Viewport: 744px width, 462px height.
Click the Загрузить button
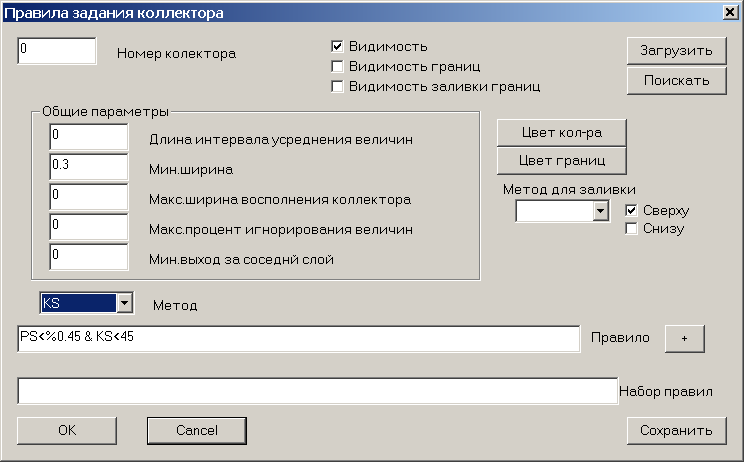pyautogui.click(x=676, y=51)
